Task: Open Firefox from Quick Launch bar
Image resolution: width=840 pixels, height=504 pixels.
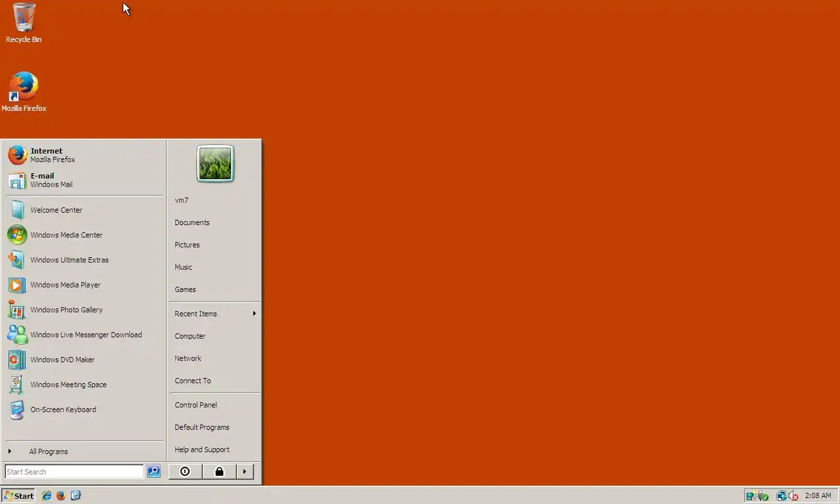Action: pos(61,495)
